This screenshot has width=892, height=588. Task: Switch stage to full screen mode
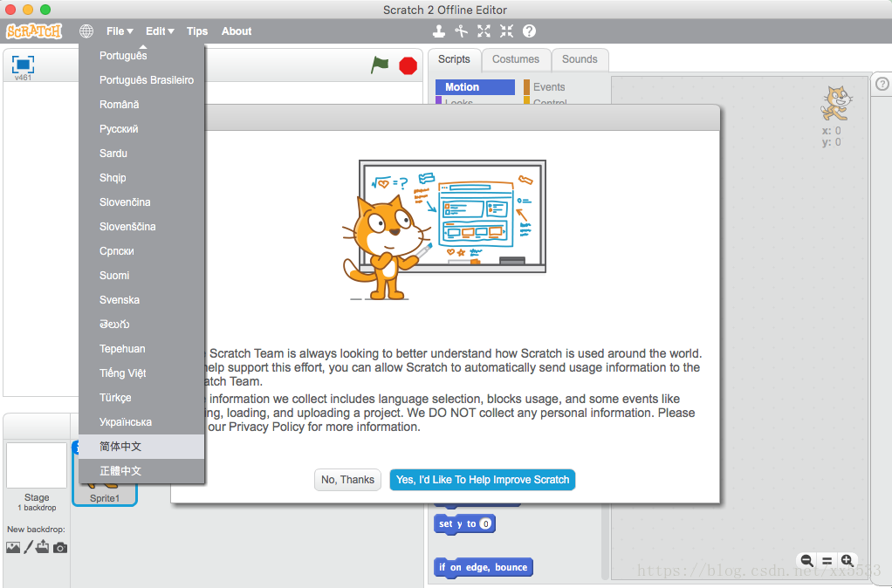coord(23,65)
